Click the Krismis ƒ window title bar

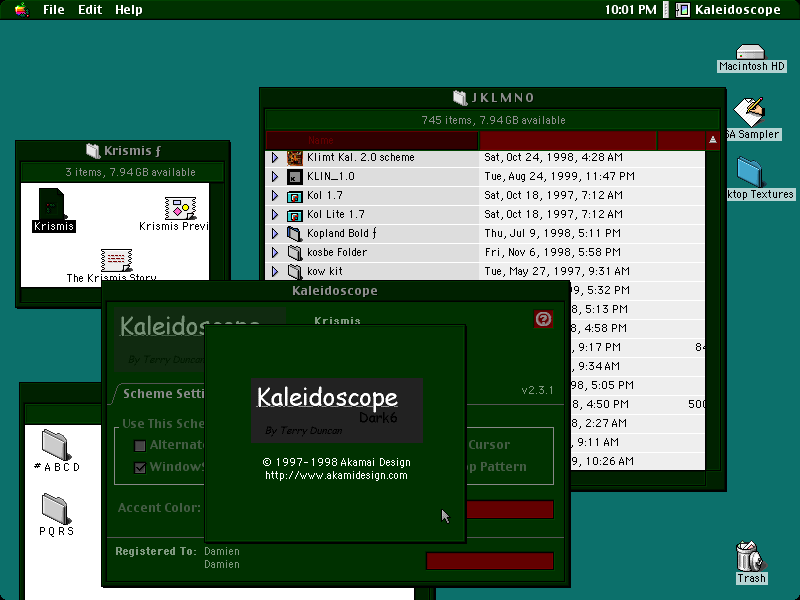[123, 151]
